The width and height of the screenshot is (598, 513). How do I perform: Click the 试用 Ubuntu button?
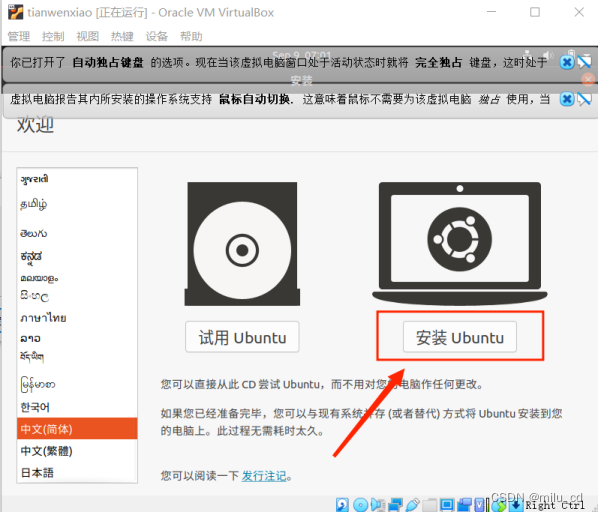(x=242, y=337)
